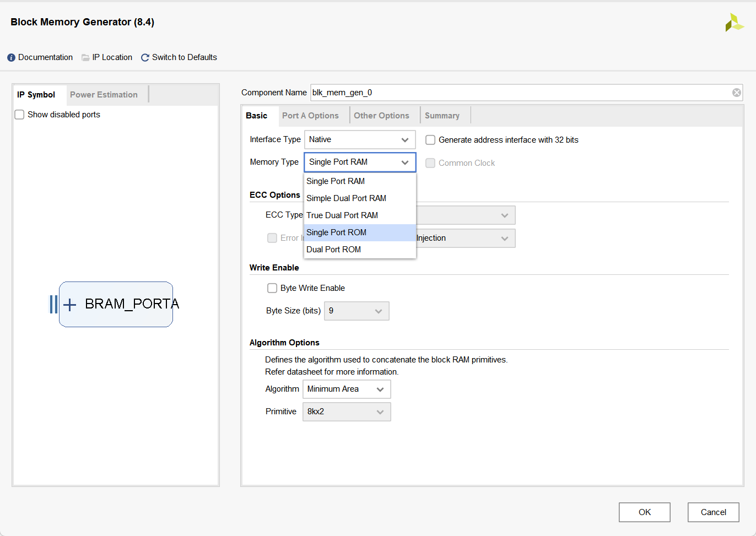Viewport: 756px width, 536px height.
Task: Check Generate address interface with 32 bits
Action: pos(430,140)
